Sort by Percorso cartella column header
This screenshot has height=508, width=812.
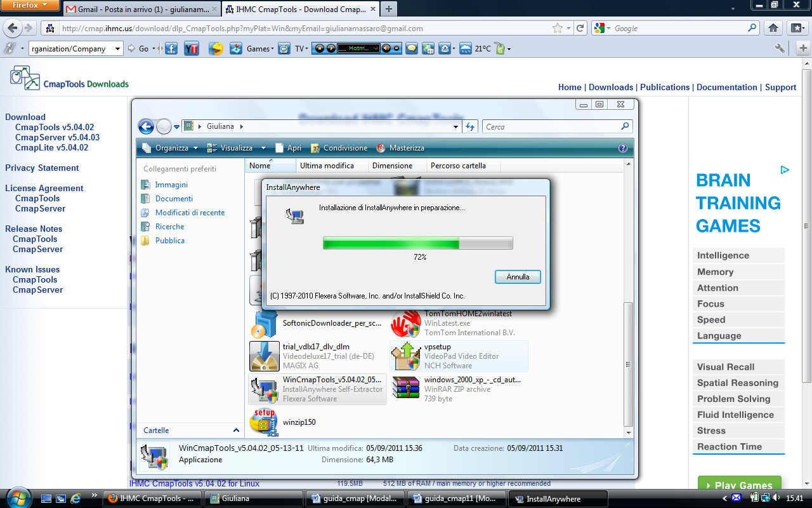464,166
